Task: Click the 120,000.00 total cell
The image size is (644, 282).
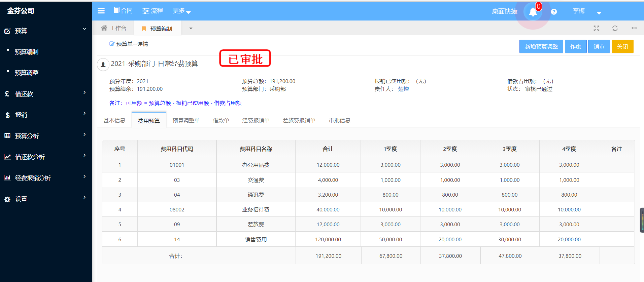Action: coord(328,240)
